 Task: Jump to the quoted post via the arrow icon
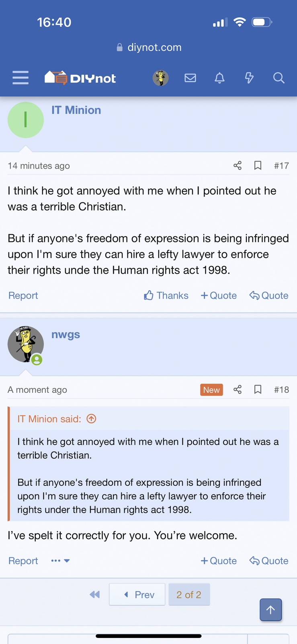tap(91, 419)
